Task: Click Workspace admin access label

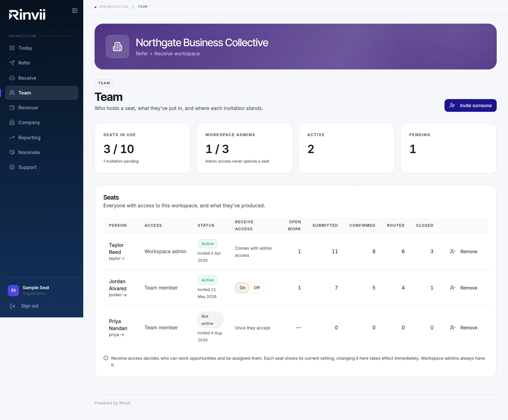Action: [x=165, y=252]
